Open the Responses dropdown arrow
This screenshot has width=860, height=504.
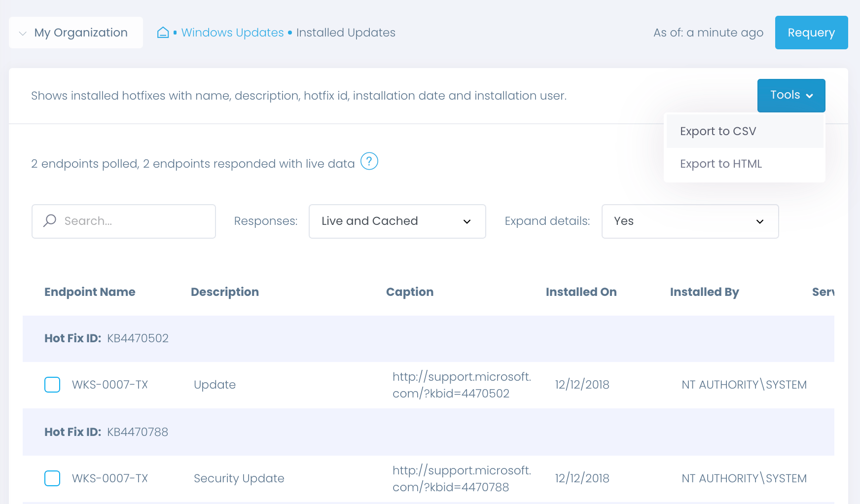pos(467,222)
